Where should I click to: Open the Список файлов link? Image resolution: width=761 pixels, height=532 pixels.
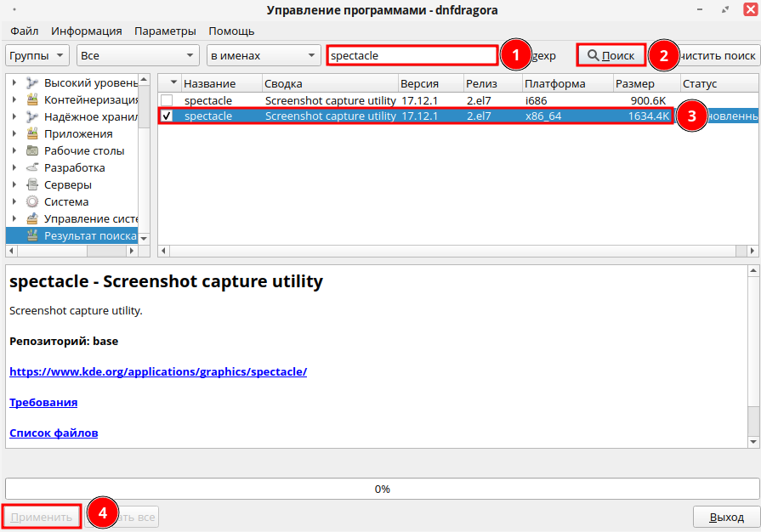tap(54, 433)
